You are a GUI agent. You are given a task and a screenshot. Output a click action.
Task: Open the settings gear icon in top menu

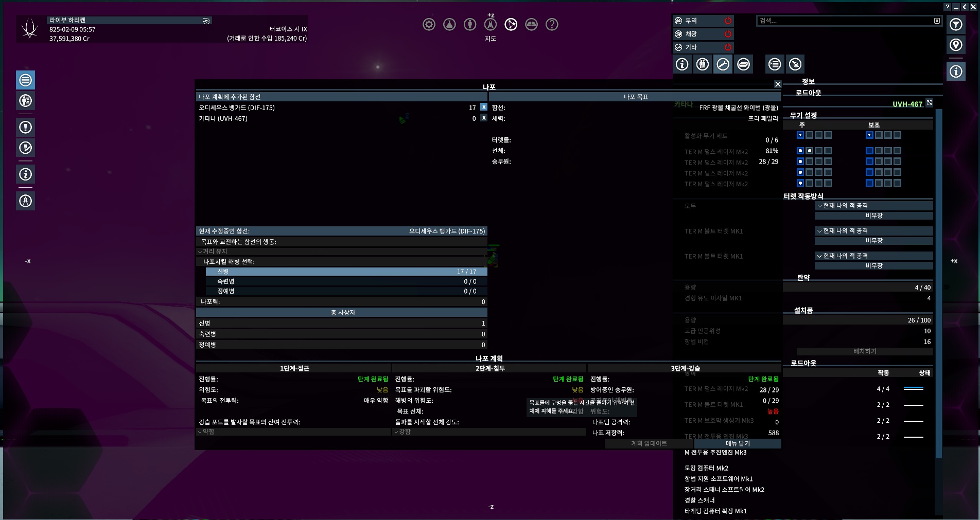point(429,24)
